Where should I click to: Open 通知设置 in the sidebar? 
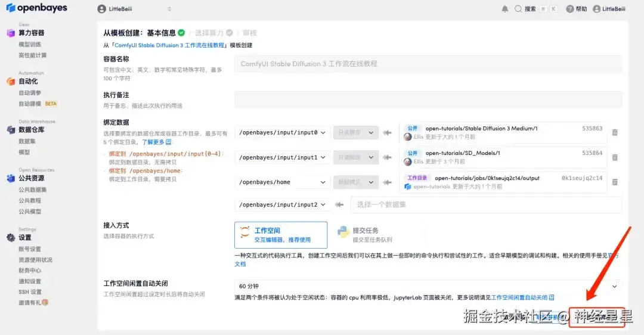[x=30, y=281]
